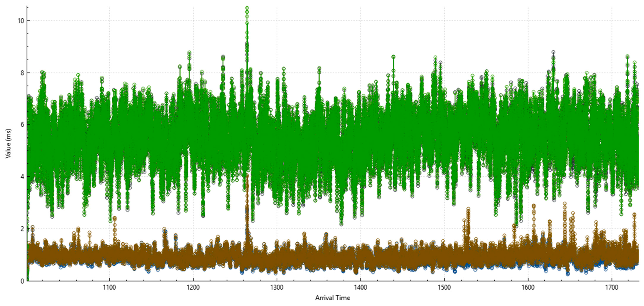Select the 1400 tick label on x-axis
This screenshot has height=306, width=644.
[x=361, y=288]
